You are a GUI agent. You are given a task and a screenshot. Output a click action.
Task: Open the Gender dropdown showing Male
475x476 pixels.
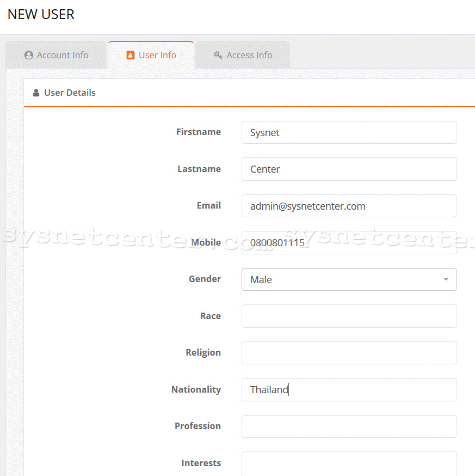(349, 279)
